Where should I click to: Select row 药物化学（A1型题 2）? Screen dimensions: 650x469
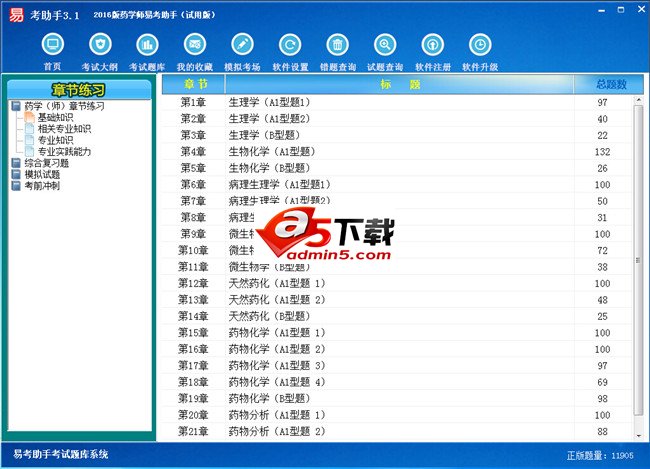[397, 349]
